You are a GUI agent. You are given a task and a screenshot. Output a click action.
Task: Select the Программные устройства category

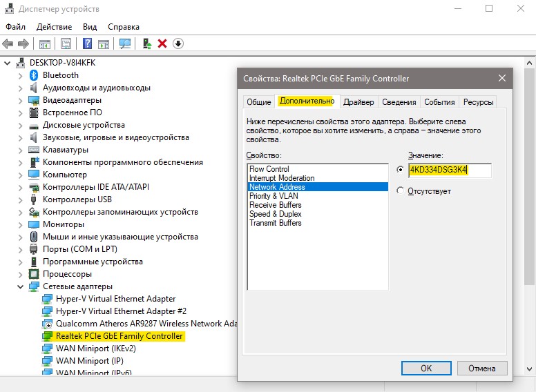pos(93,262)
